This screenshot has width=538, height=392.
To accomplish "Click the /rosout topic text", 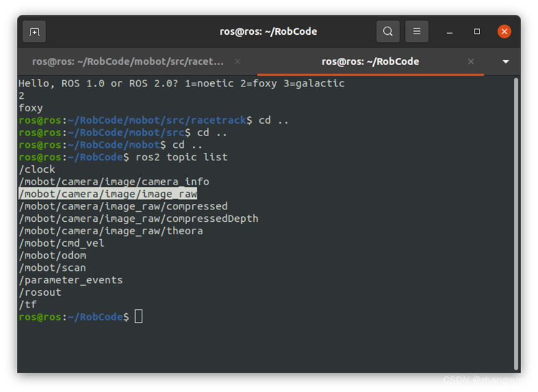I will [x=39, y=292].
